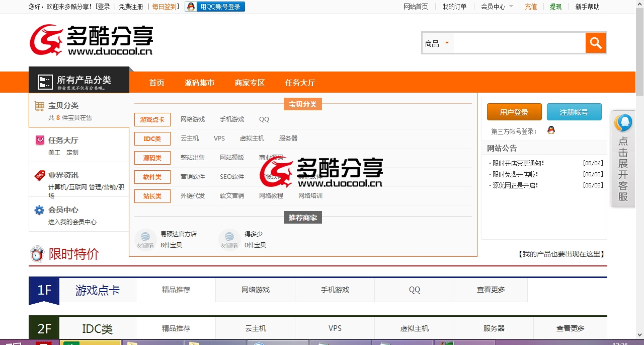Image resolution: width=644 pixels, height=345 pixels.
Task: Click 查看更多 in the 2F IDC类 row
Action: pos(571,328)
